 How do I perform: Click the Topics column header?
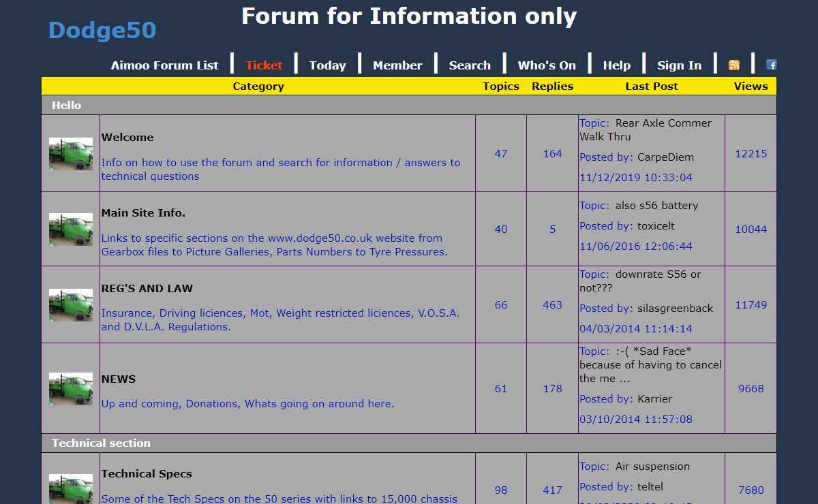501,86
